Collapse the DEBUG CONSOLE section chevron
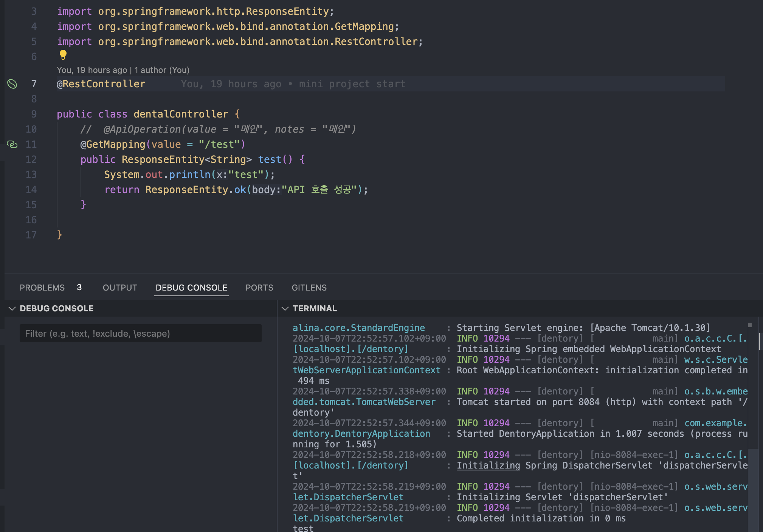Screen dimensions: 763x532 pos(12,308)
